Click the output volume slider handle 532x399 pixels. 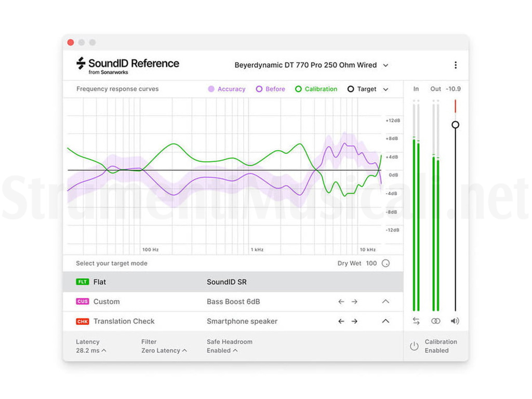(x=456, y=125)
